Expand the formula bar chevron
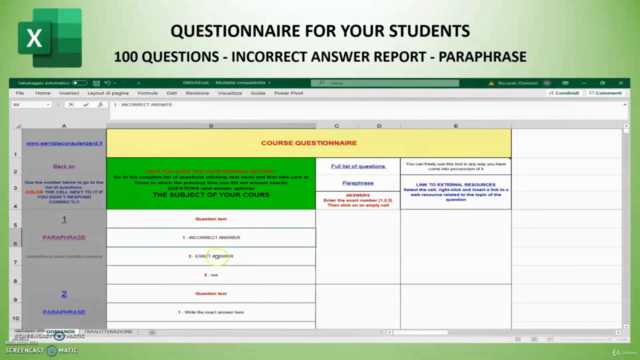 click(624, 105)
